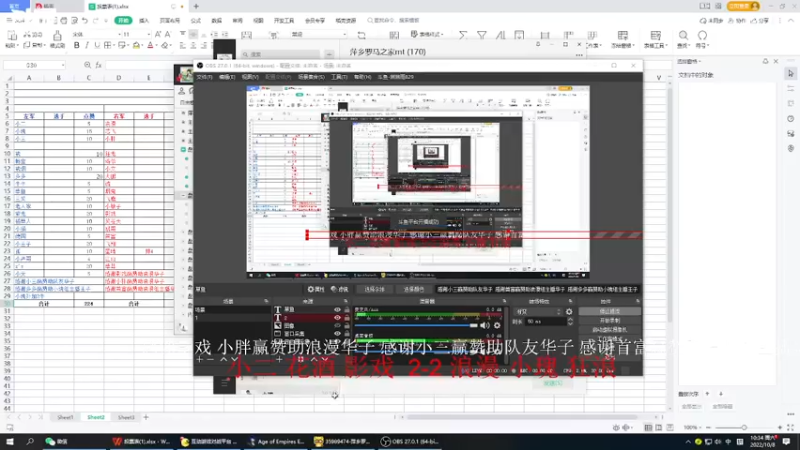Toggle visibility of the top OBS text source
This screenshot has height=450, width=800.
(x=337, y=310)
